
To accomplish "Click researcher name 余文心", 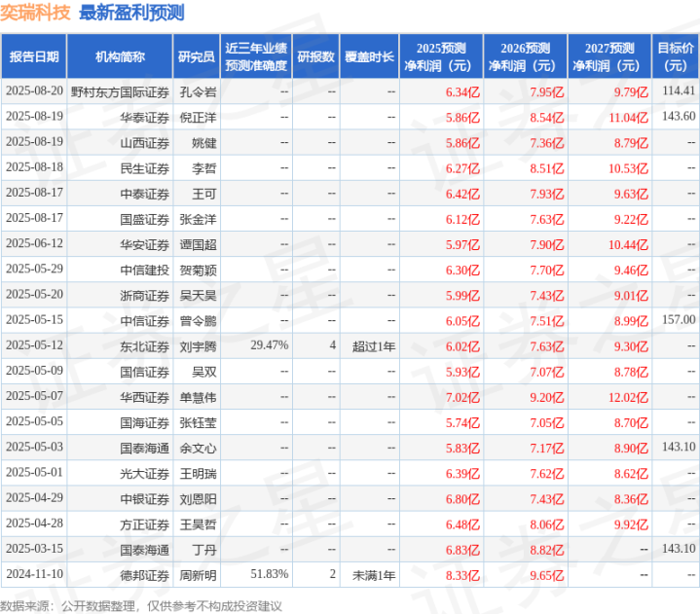I will pyautogui.click(x=198, y=448).
